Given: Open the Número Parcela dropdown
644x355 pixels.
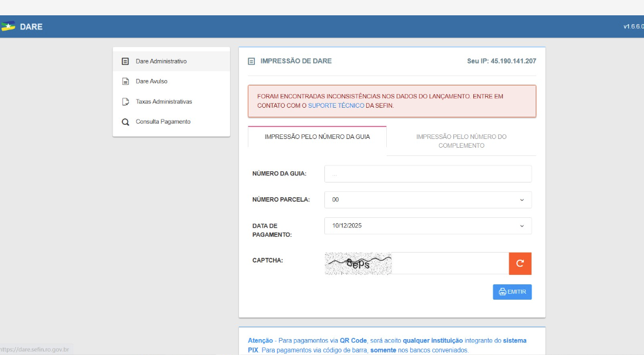Looking at the screenshot, I should [427, 200].
